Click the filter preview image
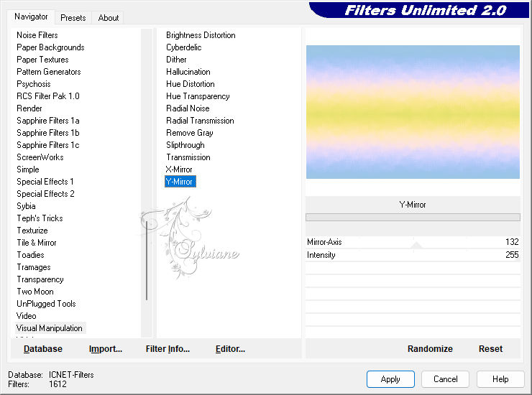The height and width of the screenshot is (395, 532). coord(413,112)
